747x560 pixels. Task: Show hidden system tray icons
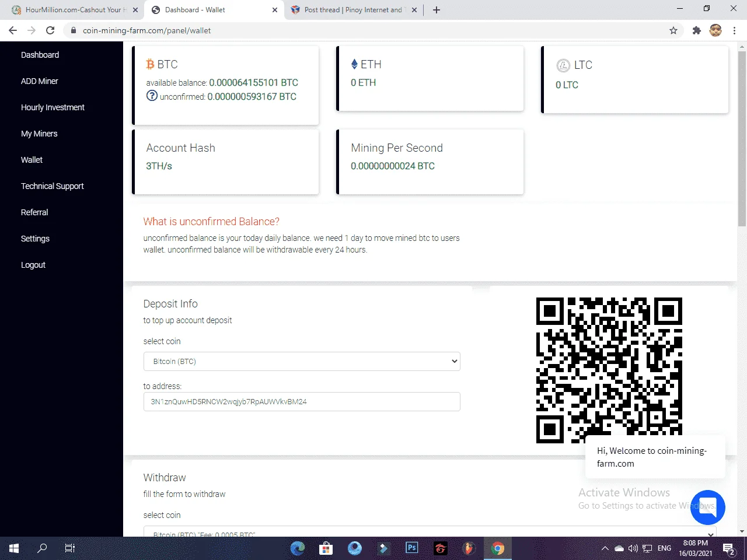click(x=605, y=548)
